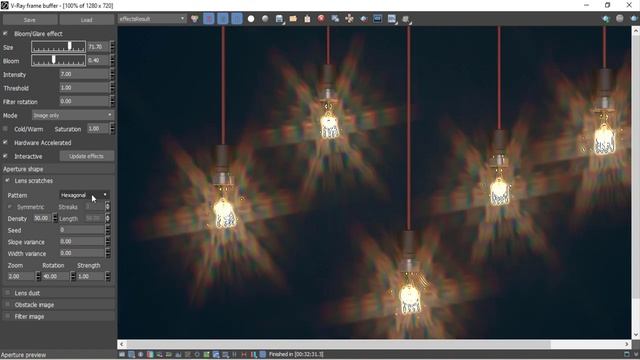Click the circular ring icon in bottom toolbar
Image resolution: width=640 pixels, height=360 pixels.
click(x=197, y=354)
